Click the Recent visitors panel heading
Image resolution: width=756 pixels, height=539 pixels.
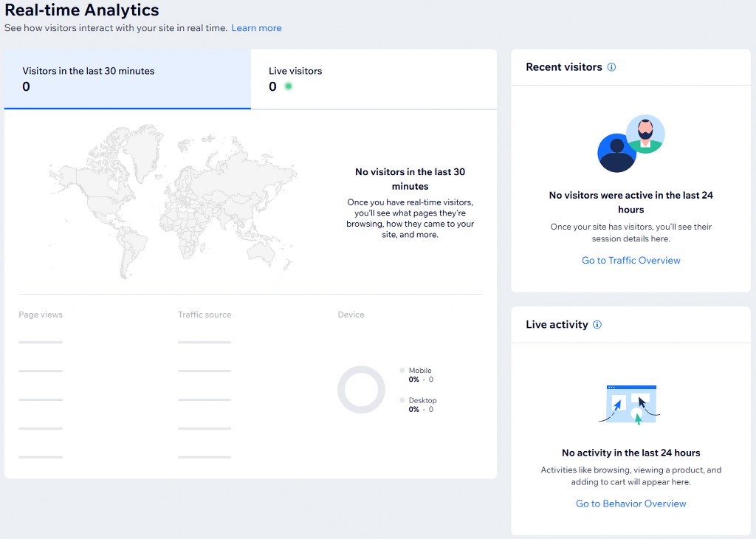563,67
